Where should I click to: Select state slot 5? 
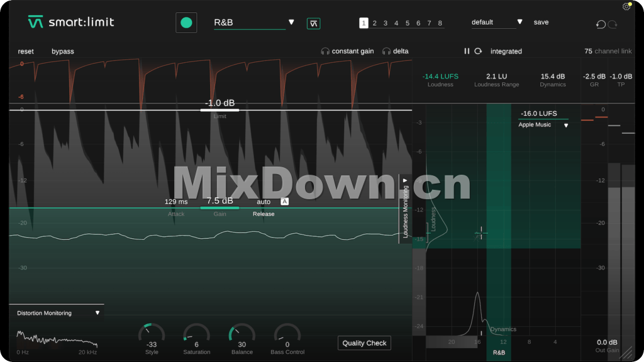pyautogui.click(x=408, y=23)
